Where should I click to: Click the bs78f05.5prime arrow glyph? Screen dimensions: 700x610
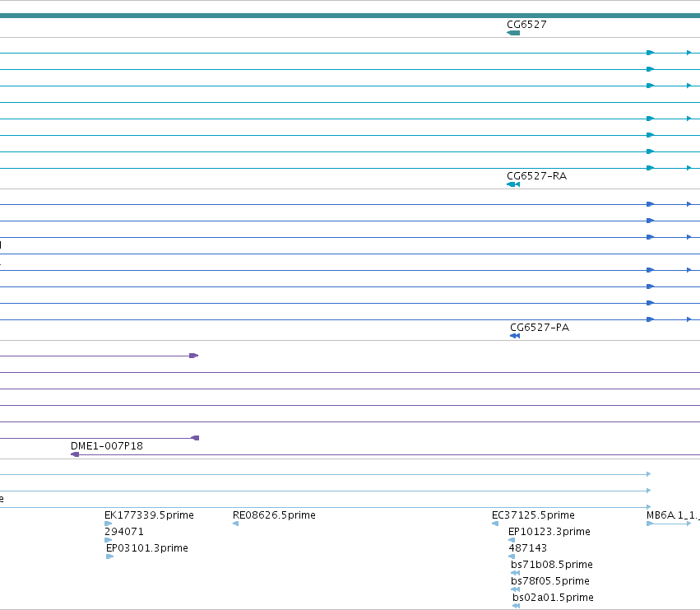click(x=515, y=589)
